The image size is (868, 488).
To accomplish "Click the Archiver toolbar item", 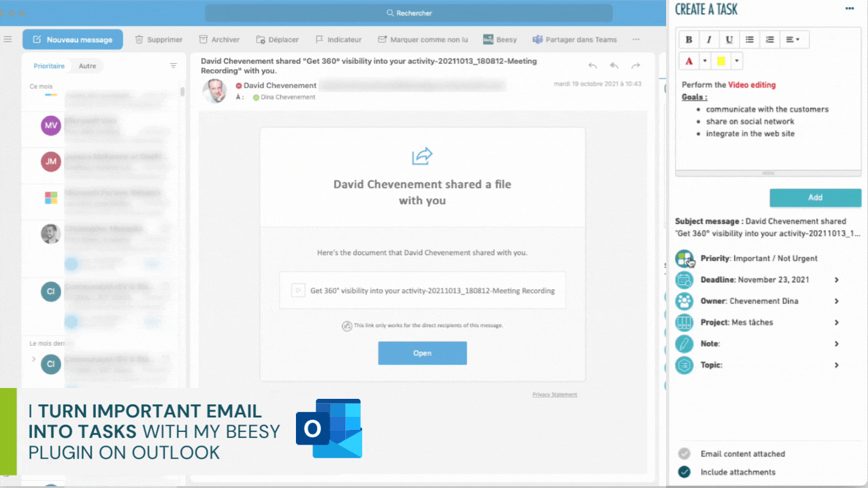I will click(x=219, y=40).
